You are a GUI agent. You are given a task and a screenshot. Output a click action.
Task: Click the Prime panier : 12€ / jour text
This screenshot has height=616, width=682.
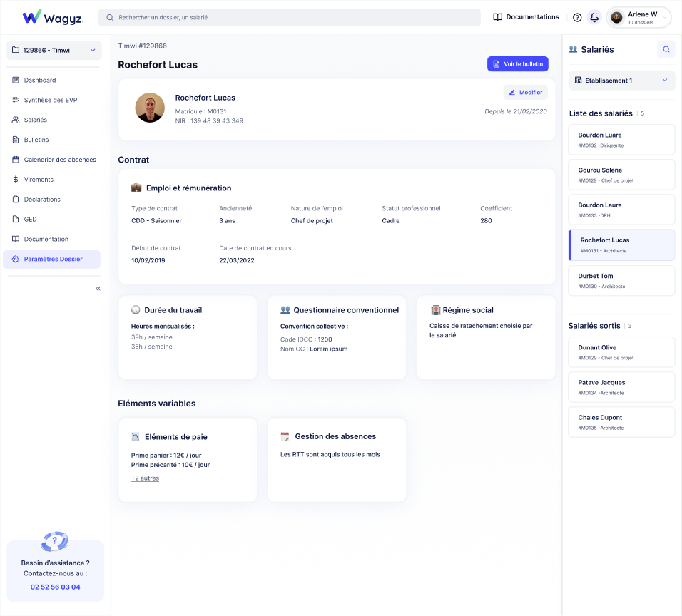[166, 455]
